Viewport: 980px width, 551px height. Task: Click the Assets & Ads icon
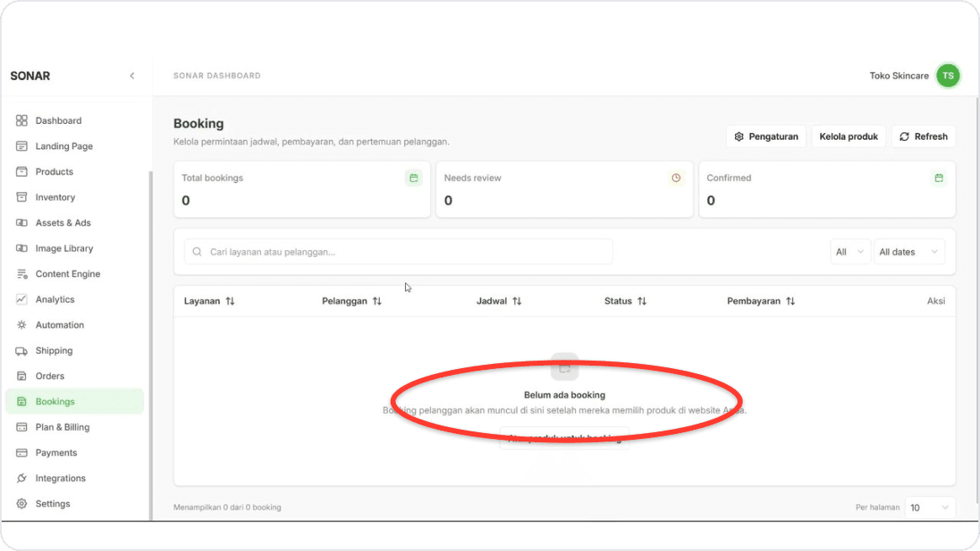pos(21,222)
